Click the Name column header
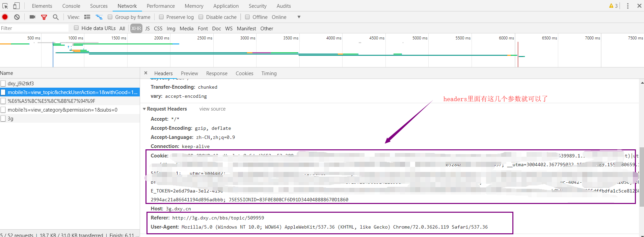The width and height of the screenshot is (644, 237). (70, 73)
